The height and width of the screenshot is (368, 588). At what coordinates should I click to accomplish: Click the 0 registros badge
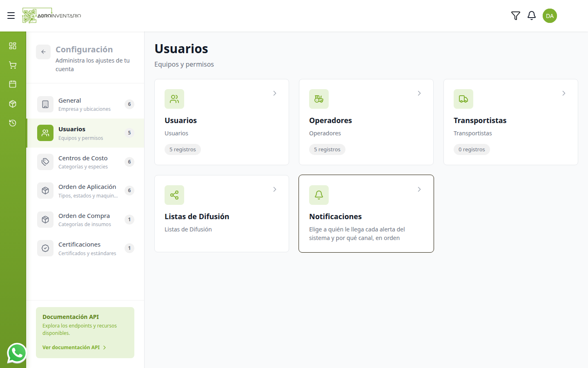pos(472,150)
